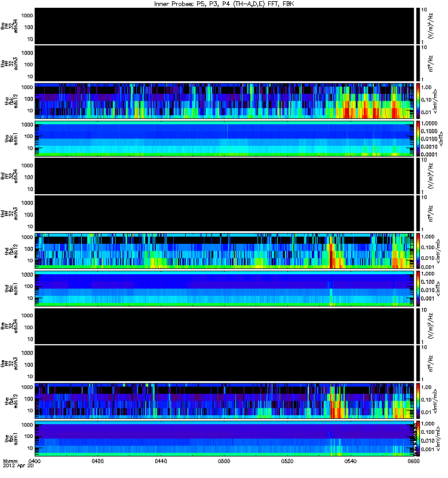The image size is (448, 478).
Task: Click the thd fff 32 scm3 panel label
Action: tap(10, 214)
